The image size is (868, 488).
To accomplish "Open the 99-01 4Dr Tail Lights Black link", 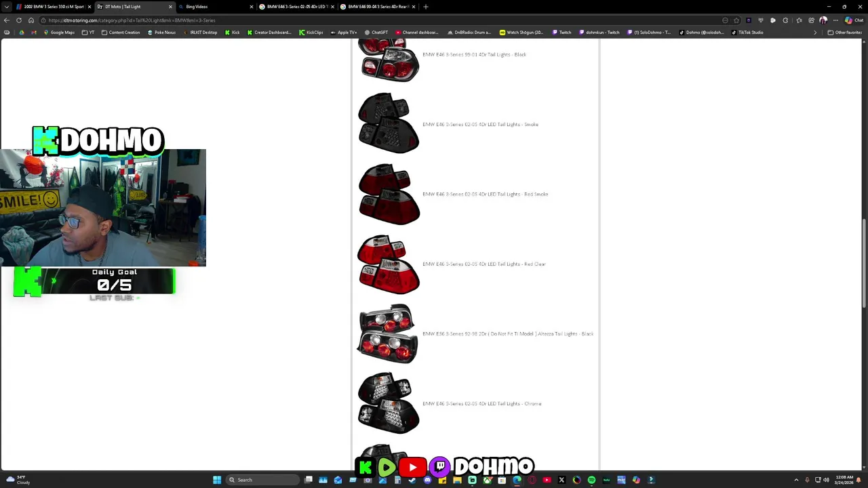I will click(474, 55).
